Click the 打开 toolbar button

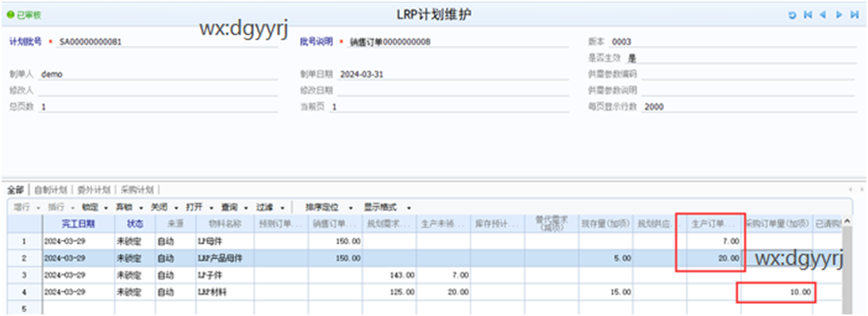tap(194, 207)
